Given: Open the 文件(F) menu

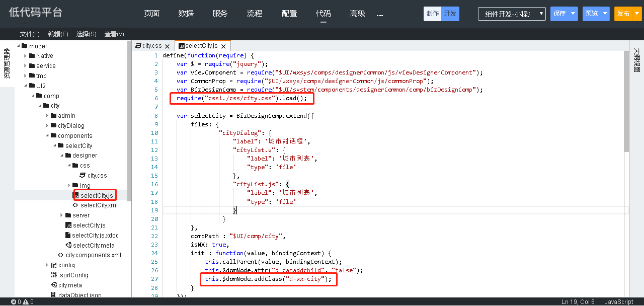Looking at the screenshot, I should click(x=30, y=34).
